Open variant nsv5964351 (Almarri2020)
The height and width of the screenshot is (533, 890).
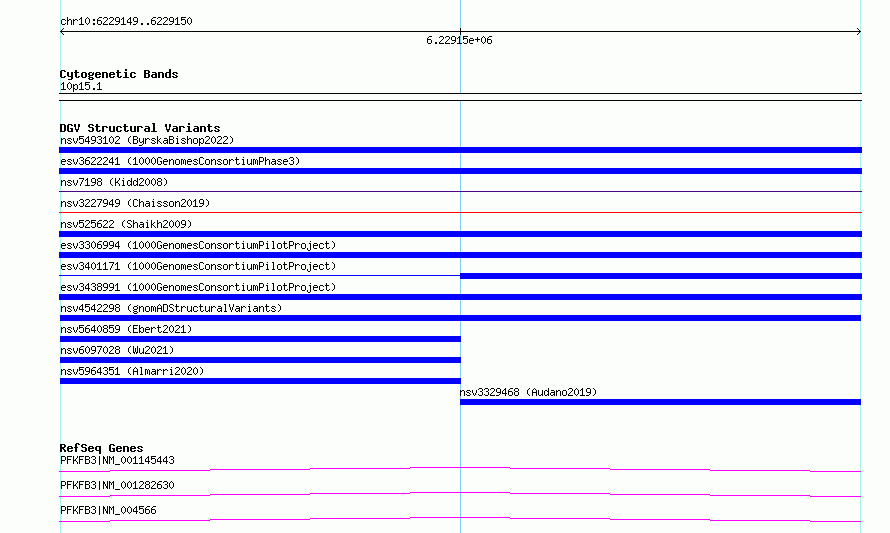[x=132, y=371]
